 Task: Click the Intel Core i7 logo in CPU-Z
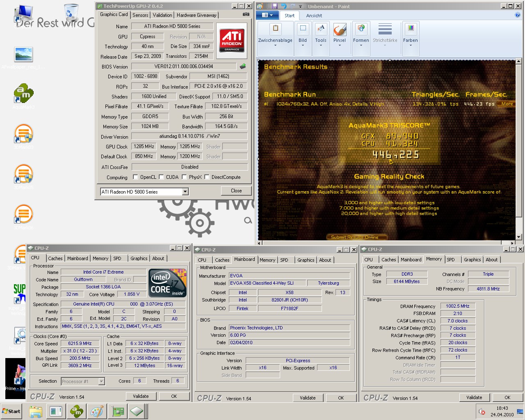pyautogui.click(x=167, y=283)
